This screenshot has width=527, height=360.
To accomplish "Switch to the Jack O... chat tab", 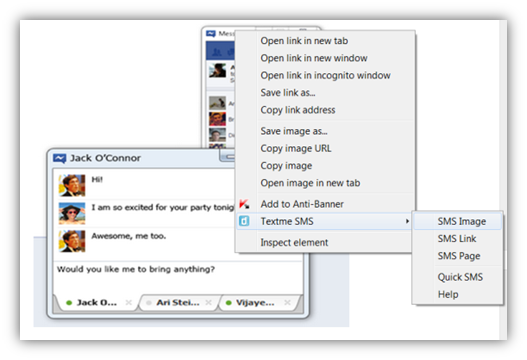I will (x=96, y=303).
